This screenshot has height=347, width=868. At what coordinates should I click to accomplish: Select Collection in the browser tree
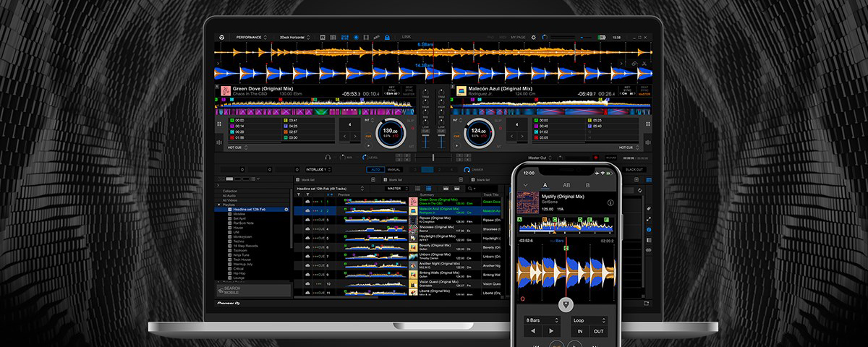(x=231, y=191)
